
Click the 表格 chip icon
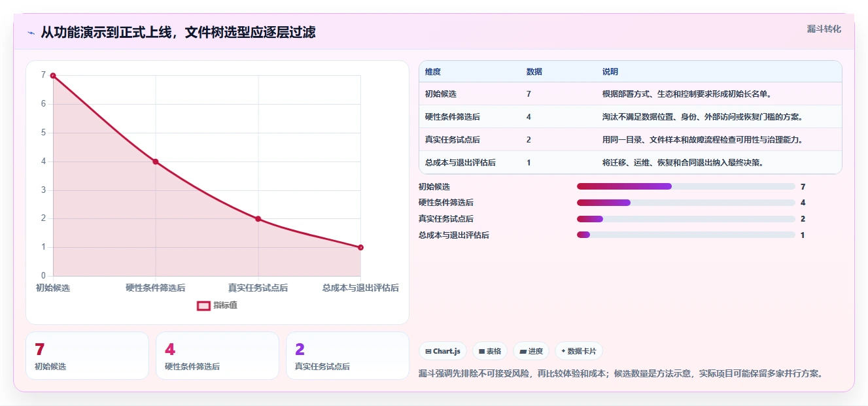coord(481,352)
